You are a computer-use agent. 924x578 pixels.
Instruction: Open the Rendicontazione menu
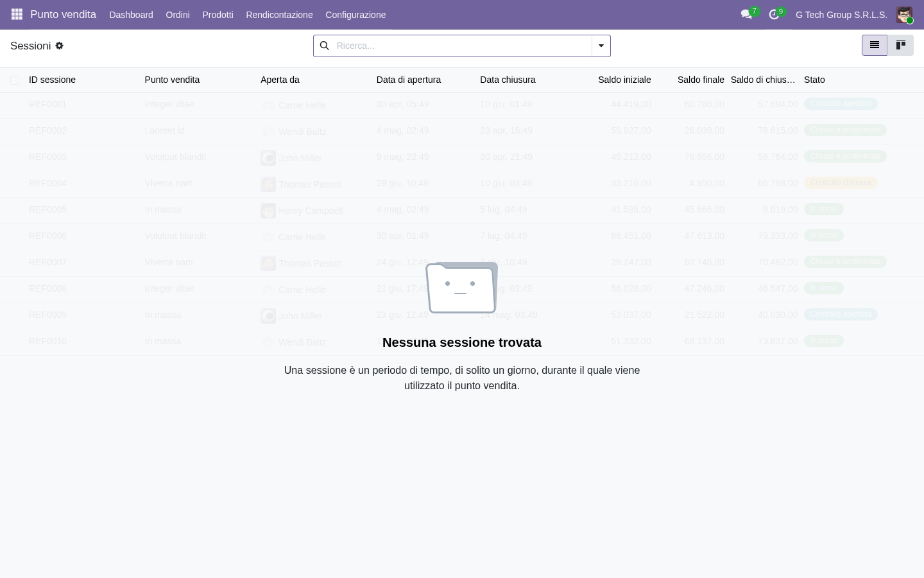279,15
